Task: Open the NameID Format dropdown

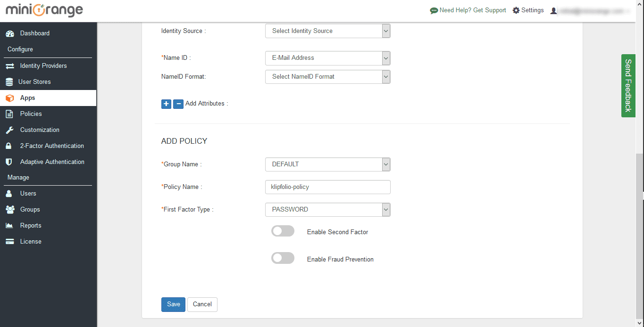Action: (x=328, y=77)
